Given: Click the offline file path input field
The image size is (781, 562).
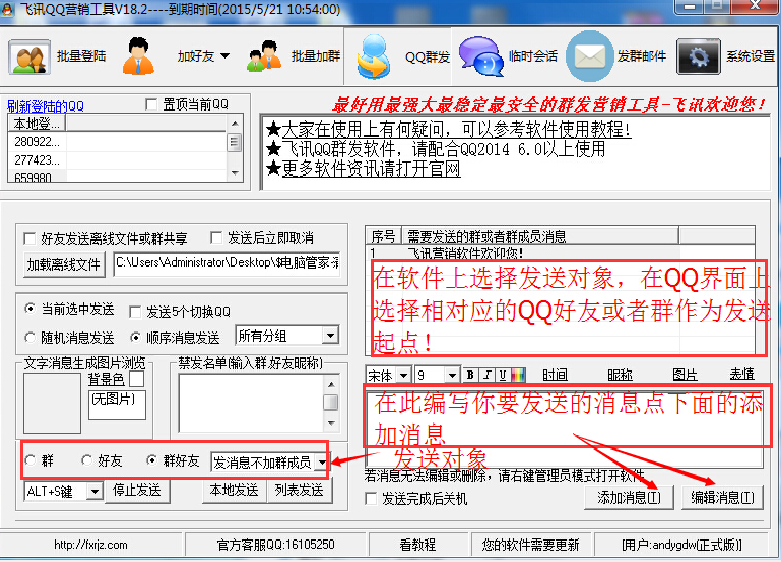Looking at the screenshot, I should pos(227,263).
